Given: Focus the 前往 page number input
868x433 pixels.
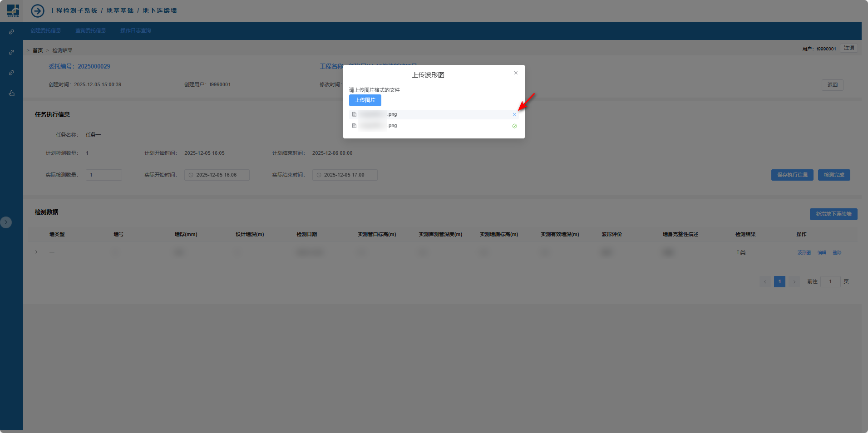Looking at the screenshot, I should coord(830,282).
